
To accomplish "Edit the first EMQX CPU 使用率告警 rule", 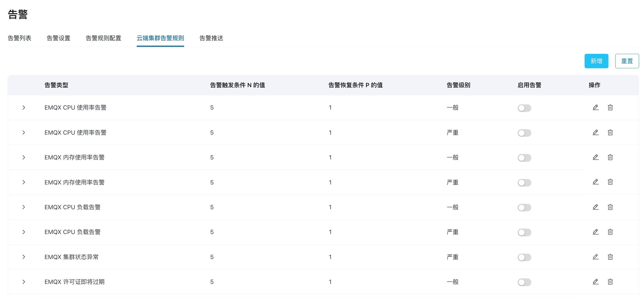I will (595, 107).
